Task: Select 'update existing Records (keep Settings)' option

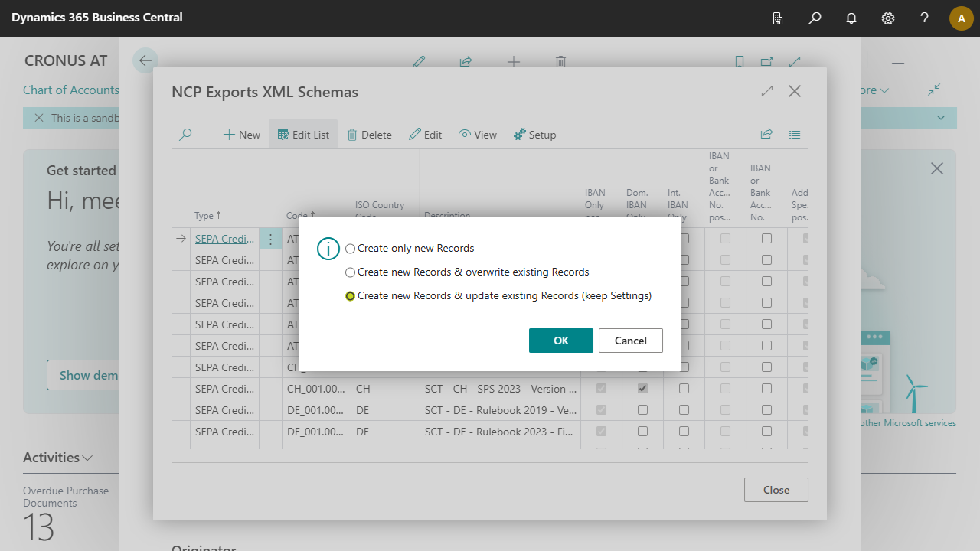Action: pyautogui.click(x=351, y=296)
